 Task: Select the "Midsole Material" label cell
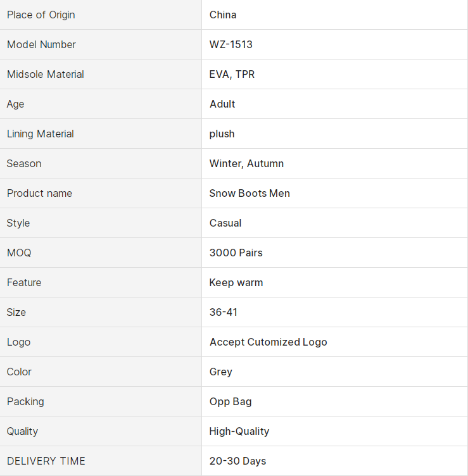coord(46,74)
